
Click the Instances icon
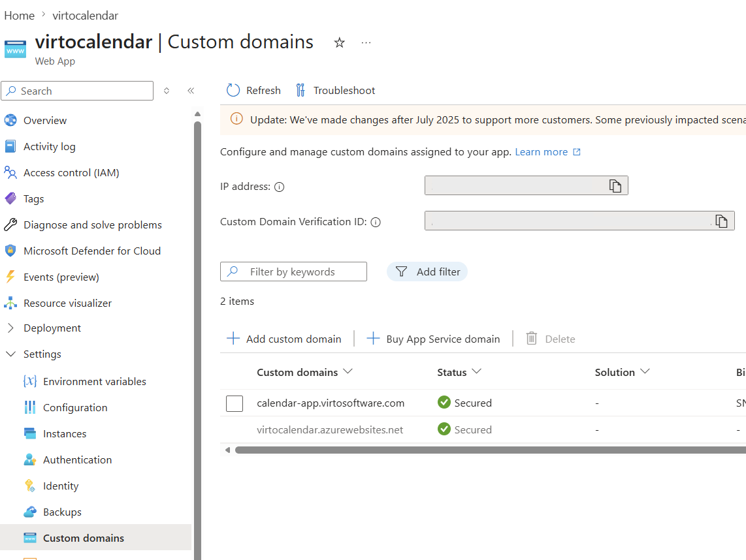(30, 433)
